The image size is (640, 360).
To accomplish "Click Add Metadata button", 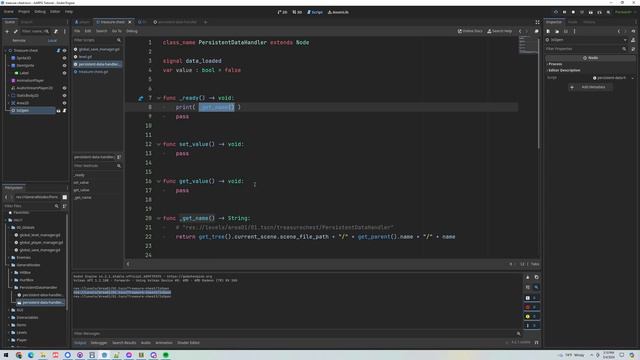I will [x=590, y=87].
